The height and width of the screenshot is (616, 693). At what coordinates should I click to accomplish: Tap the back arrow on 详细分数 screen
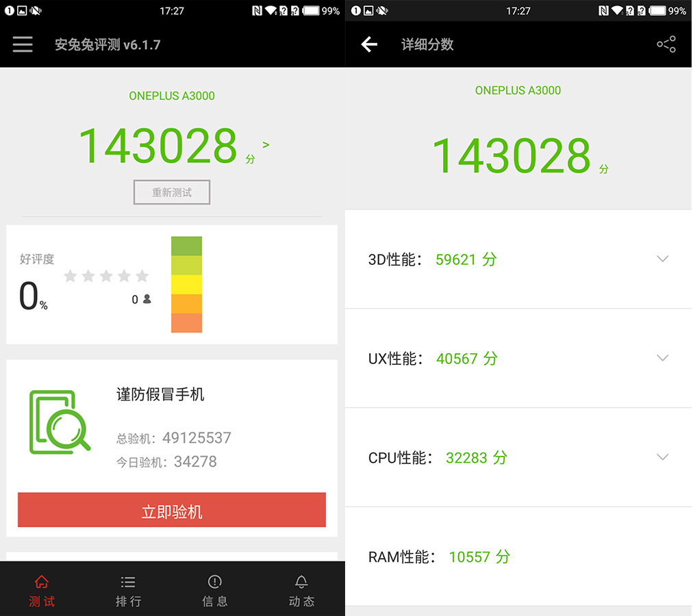[369, 44]
